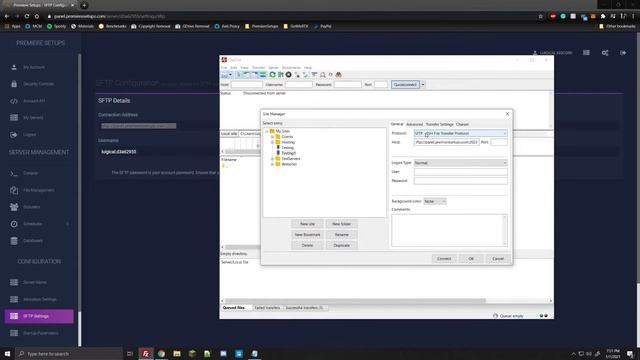The image size is (640, 360).
Task: Click browser reload button
Action: click(x=27, y=16)
